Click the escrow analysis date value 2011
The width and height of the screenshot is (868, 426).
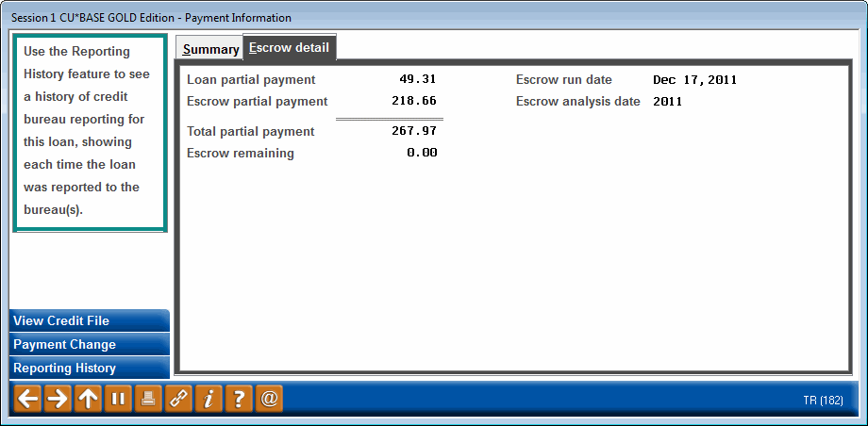(668, 101)
